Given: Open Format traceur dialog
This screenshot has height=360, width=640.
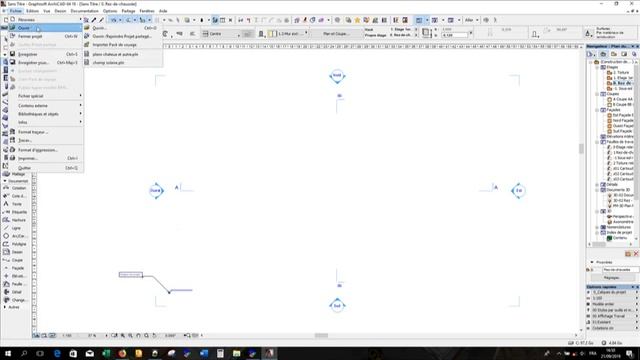Looking at the screenshot, I should point(46,132).
